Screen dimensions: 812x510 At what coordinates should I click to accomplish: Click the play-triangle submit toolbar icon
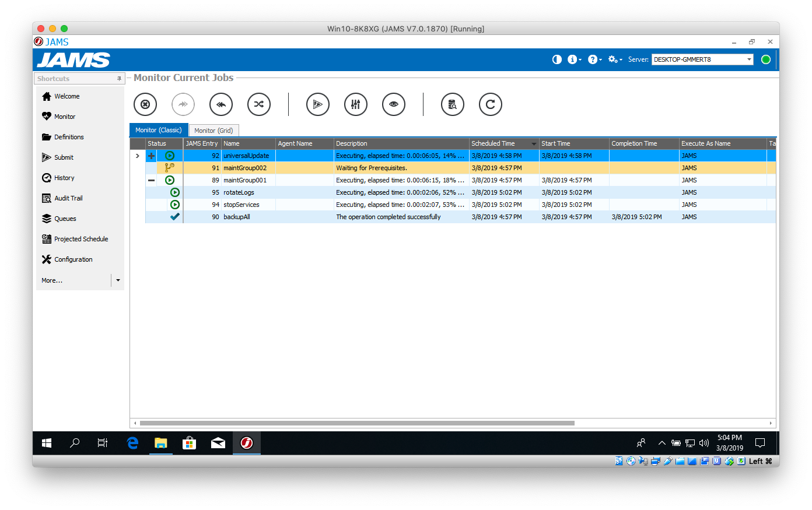click(x=318, y=104)
